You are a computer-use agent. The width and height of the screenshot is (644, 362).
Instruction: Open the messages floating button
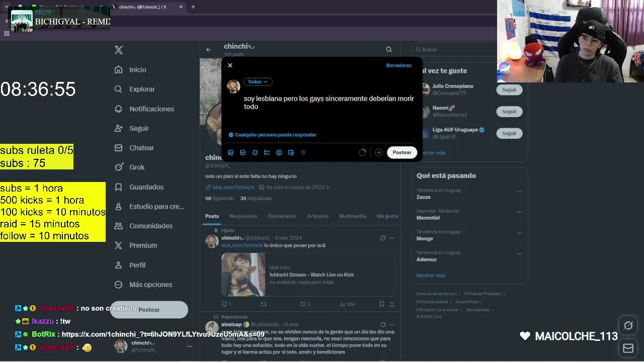[x=628, y=348]
